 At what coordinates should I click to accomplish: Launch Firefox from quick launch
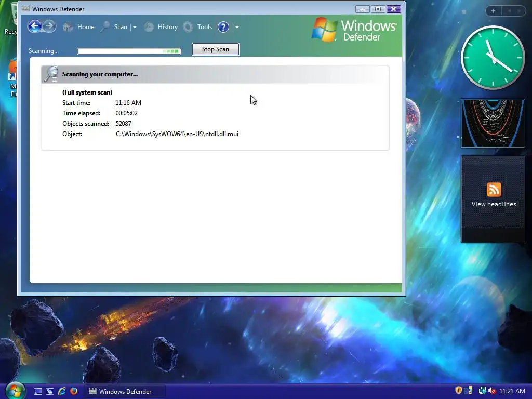coord(74,391)
